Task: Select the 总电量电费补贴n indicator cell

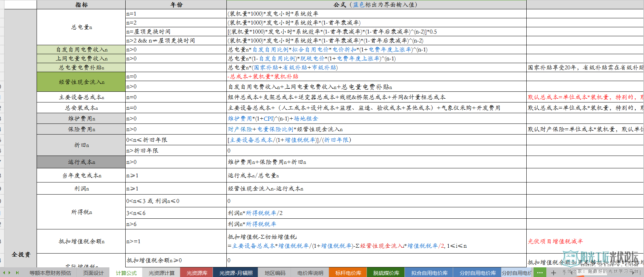Action: pyautogui.click(x=81, y=68)
